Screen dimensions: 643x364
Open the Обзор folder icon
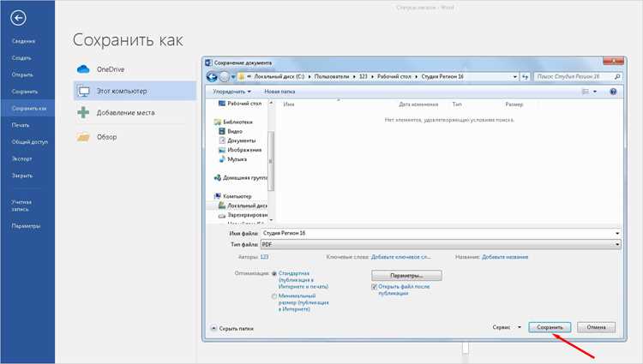point(83,137)
